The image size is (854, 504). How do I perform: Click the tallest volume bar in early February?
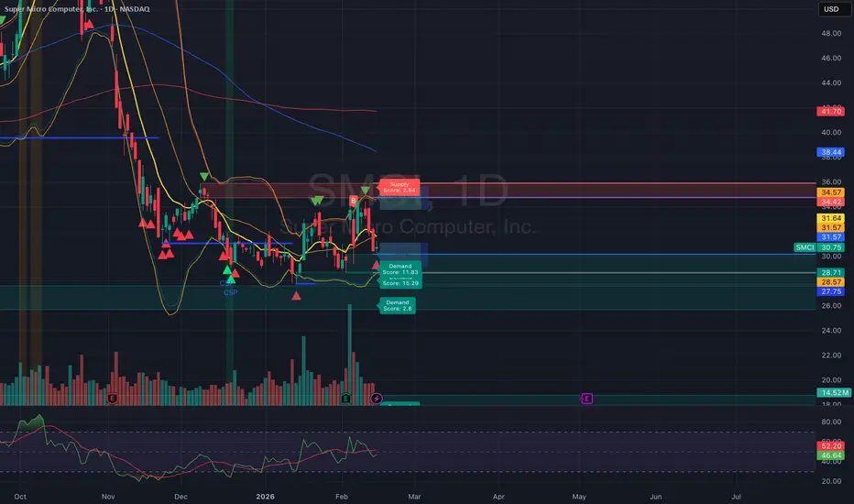point(350,355)
